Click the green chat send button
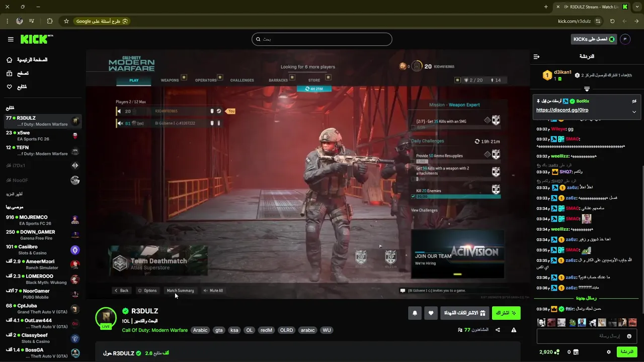 coord(627,352)
